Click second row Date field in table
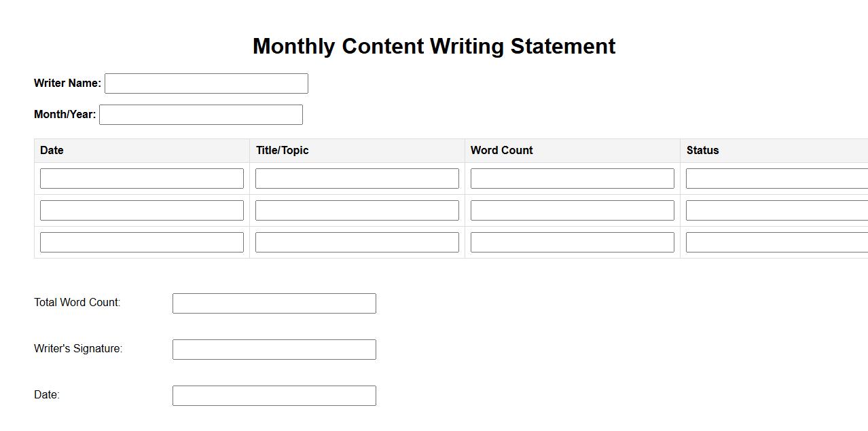Image resolution: width=868 pixels, height=431 pixels. [141, 210]
